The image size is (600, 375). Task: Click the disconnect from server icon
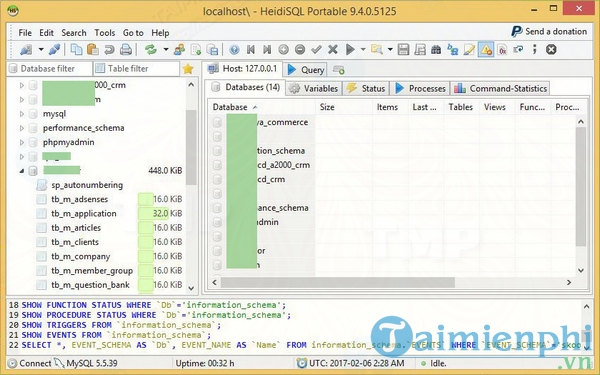54,50
